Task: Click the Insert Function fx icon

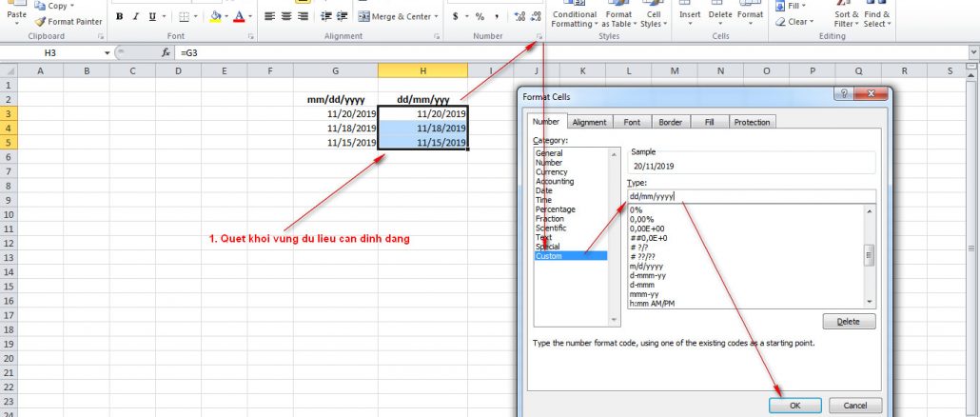Action: [x=167, y=53]
